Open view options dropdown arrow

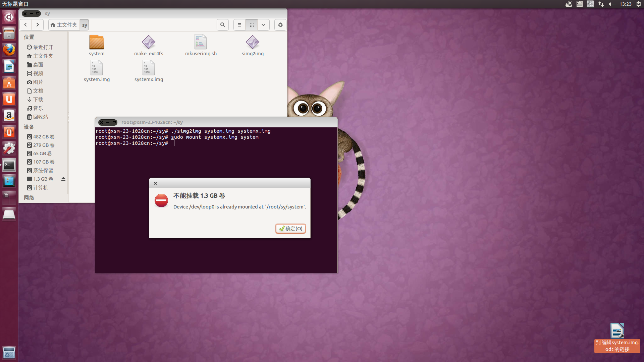pyautogui.click(x=264, y=25)
